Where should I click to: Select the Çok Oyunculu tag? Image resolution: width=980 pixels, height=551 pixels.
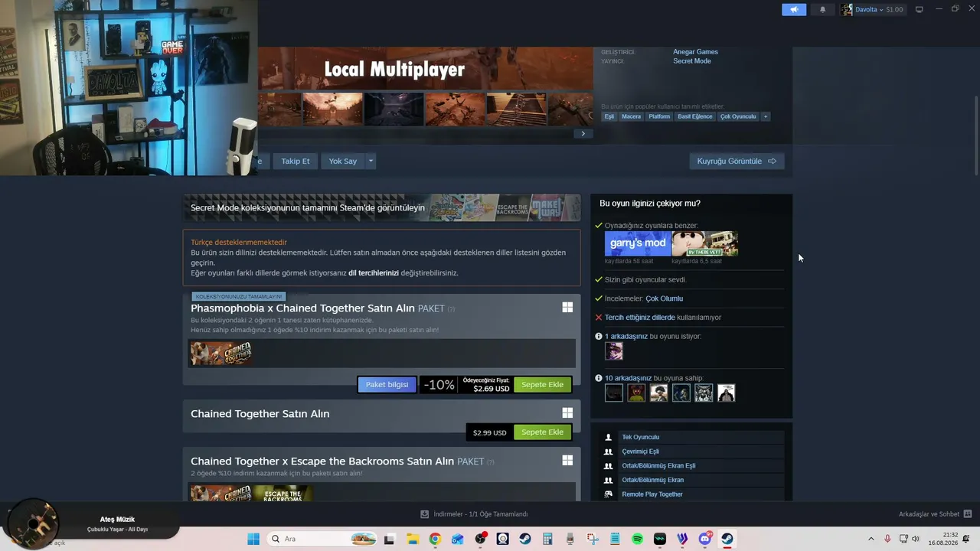[738, 116]
